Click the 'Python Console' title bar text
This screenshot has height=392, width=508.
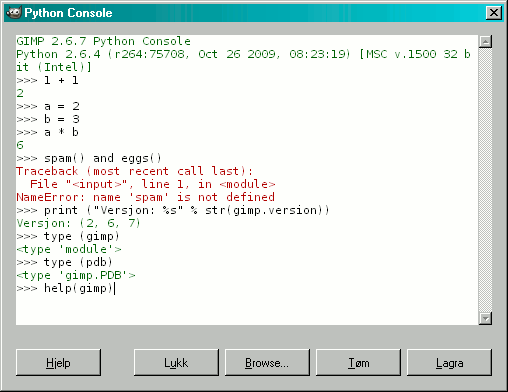(68, 13)
